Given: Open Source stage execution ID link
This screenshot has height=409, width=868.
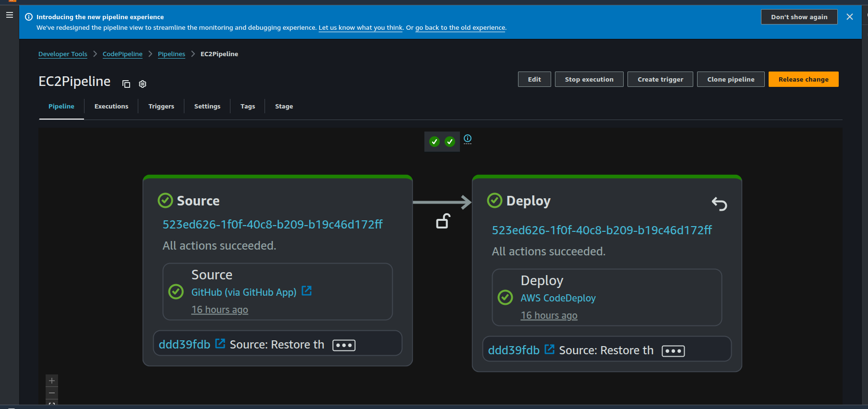Looking at the screenshot, I should tap(273, 225).
